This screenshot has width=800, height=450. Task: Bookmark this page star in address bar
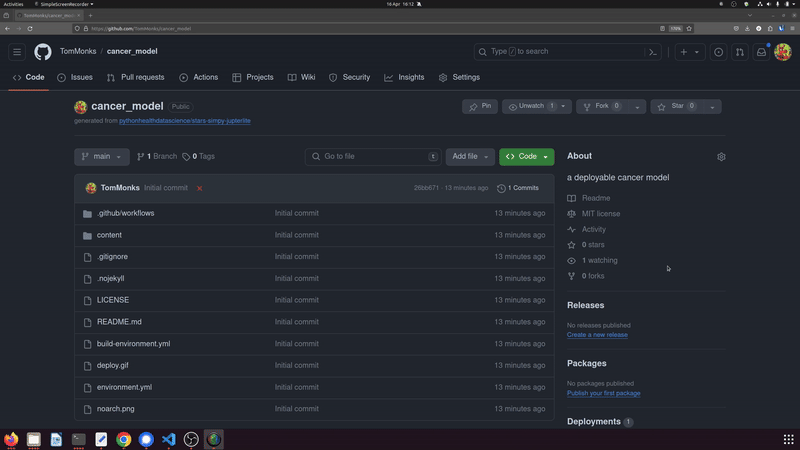[x=689, y=29]
